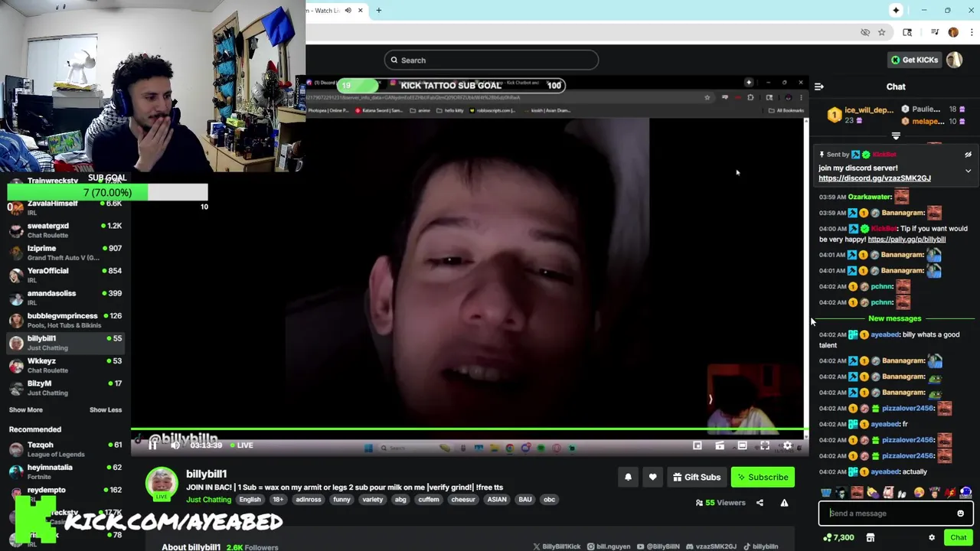Show Less followed channels
This screenshot has height=551, width=980.
pos(106,409)
